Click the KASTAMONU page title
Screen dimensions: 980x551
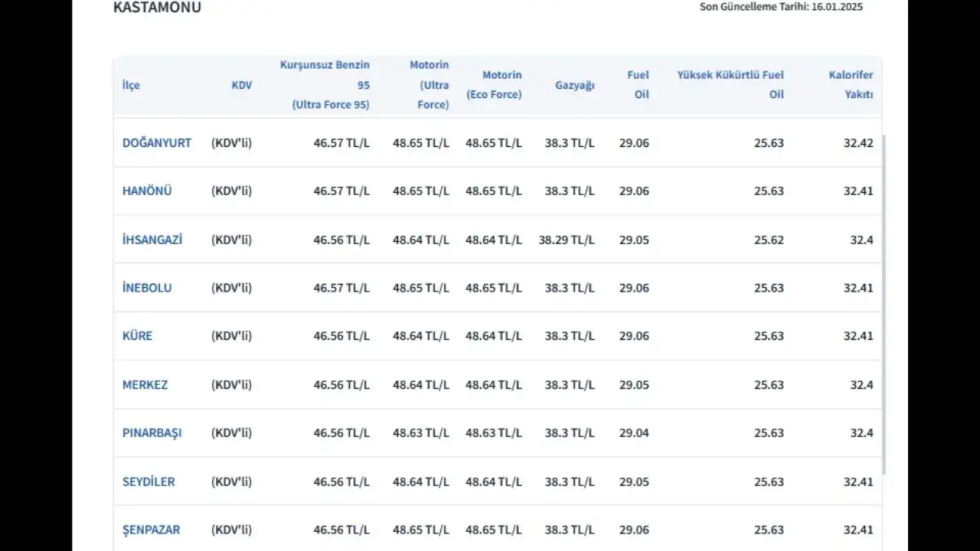pos(157,8)
